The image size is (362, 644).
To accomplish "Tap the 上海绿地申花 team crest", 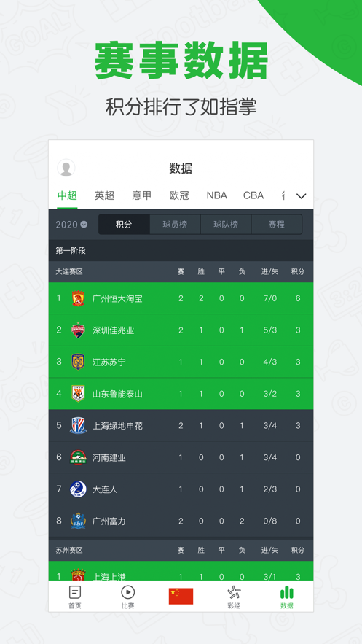I will point(78,425).
